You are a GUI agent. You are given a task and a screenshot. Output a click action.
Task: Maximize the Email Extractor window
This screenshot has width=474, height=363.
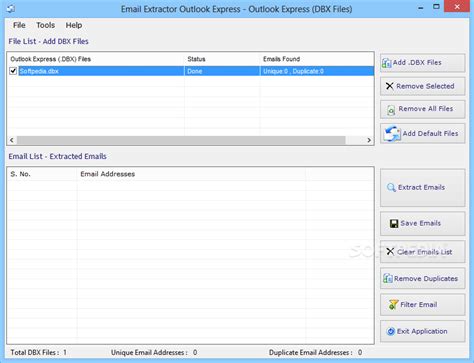[436, 7]
